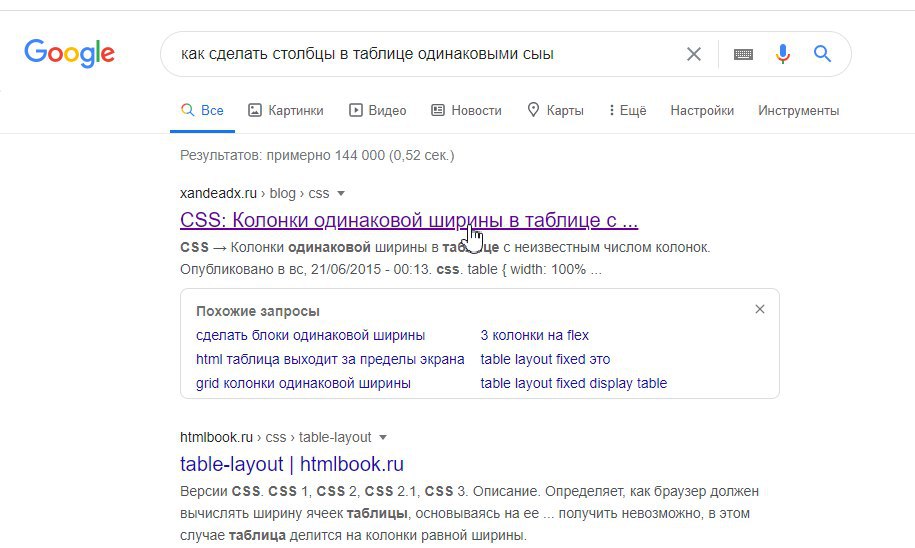
Task: Search сделать блоки одинаковой ширины
Action: coord(310,336)
